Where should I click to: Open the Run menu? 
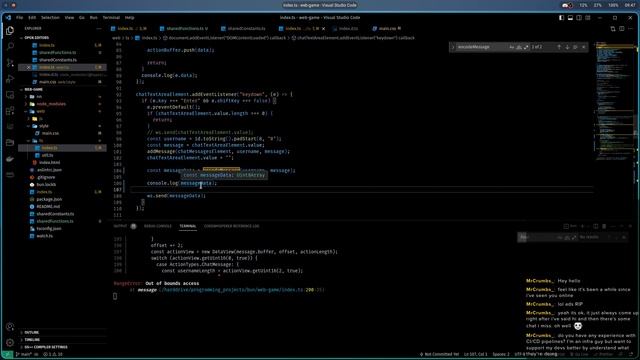pyautogui.click(x=93, y=18)
